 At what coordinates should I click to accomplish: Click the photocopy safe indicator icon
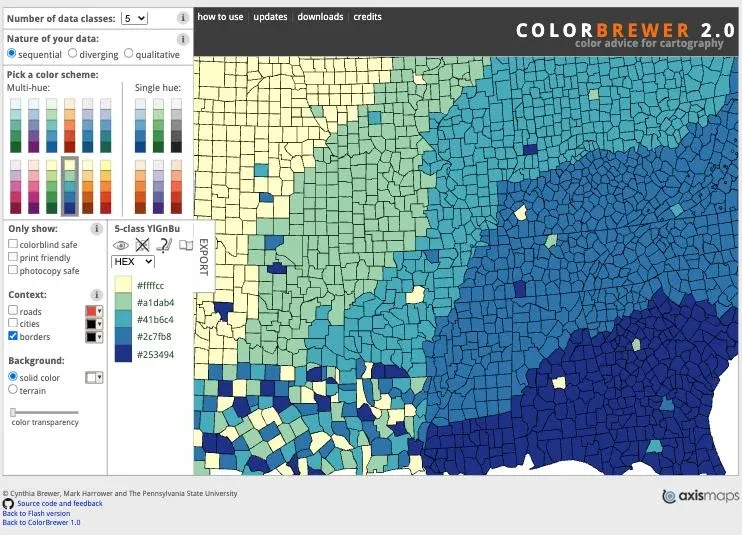(x=186, y=245)
